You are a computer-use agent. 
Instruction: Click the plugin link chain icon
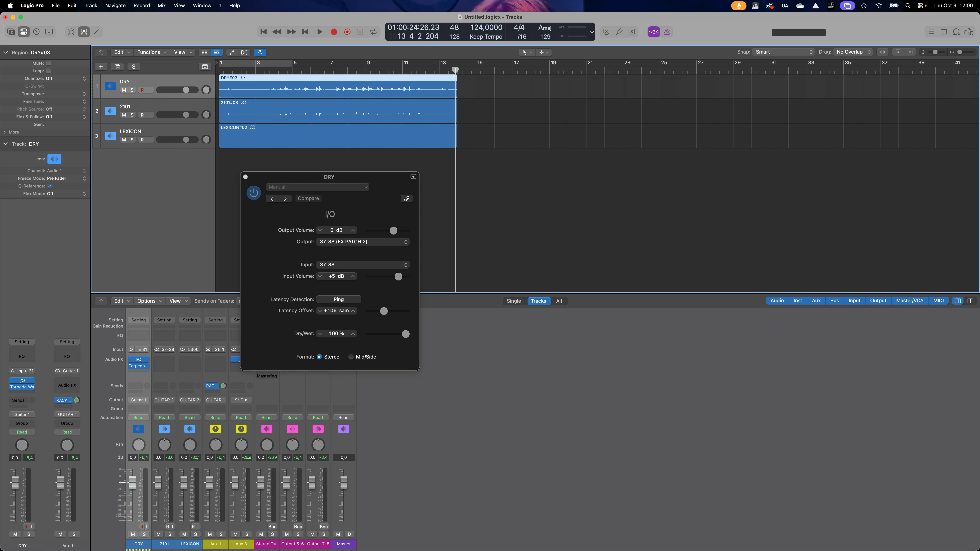[406, 199]
